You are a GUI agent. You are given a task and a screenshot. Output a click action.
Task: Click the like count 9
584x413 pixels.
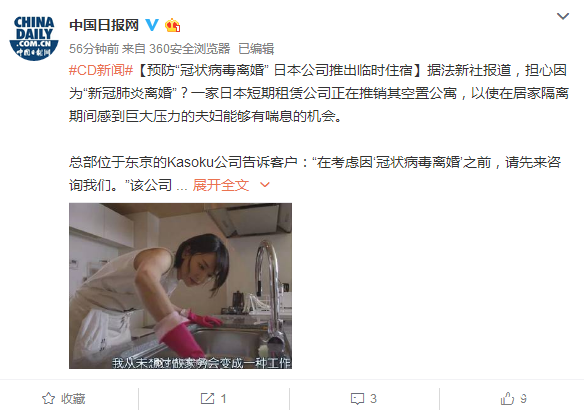[x=523, y=399]
